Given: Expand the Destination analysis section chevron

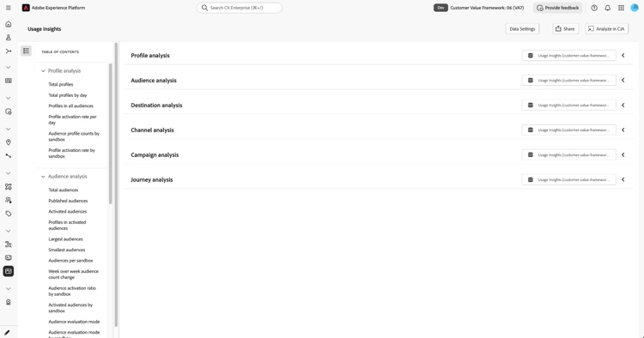Looking at the screenshot, I should 623,105.
